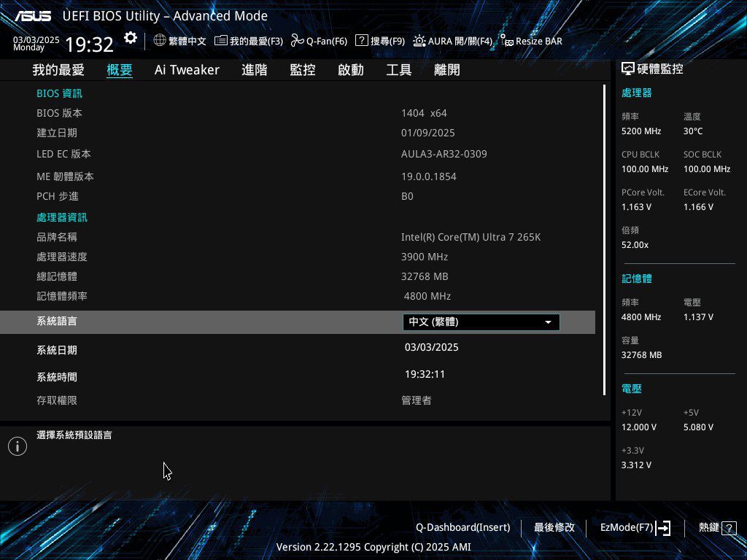Click CPU frequency 5200 MHz in monitor
The width and height of the screenshot is (747, 560).
click(641, 131)
